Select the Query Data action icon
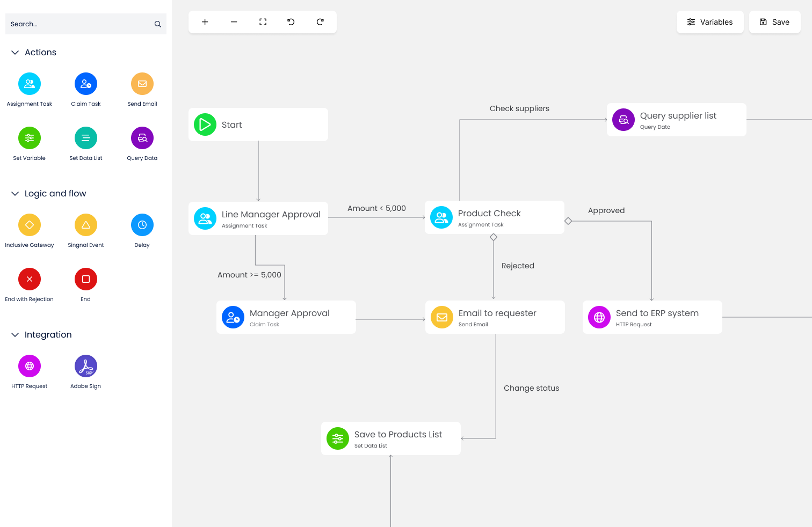812x527 pixels. click(142, 137)
